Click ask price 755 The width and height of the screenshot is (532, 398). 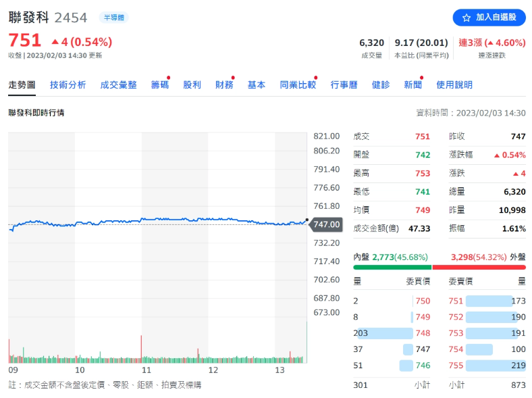pos(456,366)
